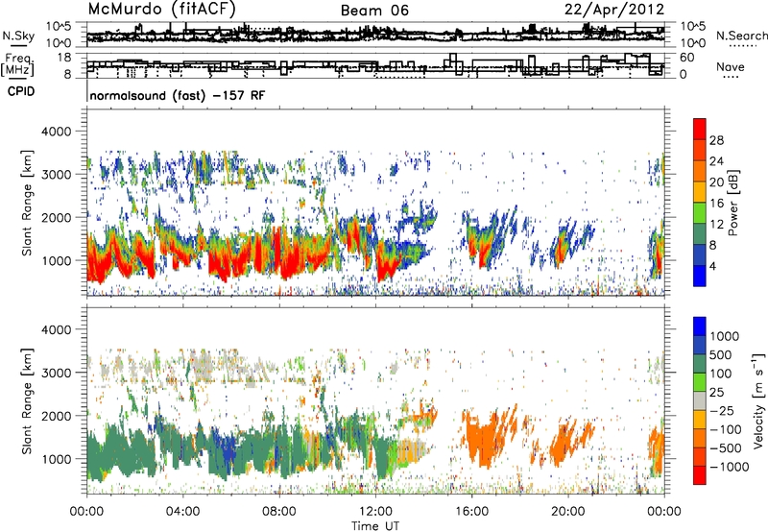768x532 pixels.
Task: Click the '60' Nave scale value
Action: (x=687, y=58)
